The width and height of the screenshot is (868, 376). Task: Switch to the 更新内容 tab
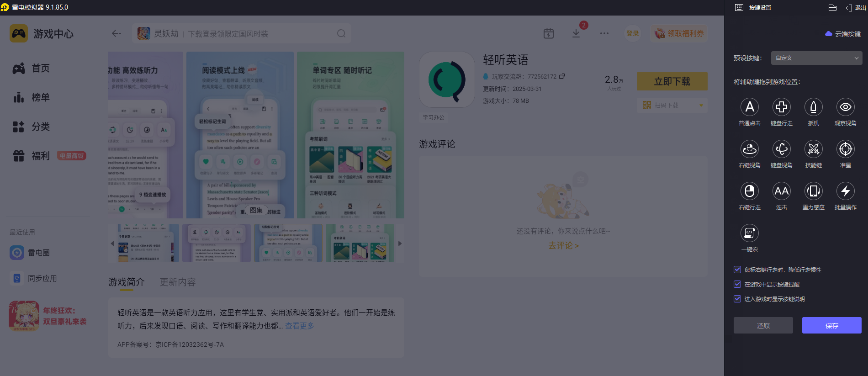(177, 282)
